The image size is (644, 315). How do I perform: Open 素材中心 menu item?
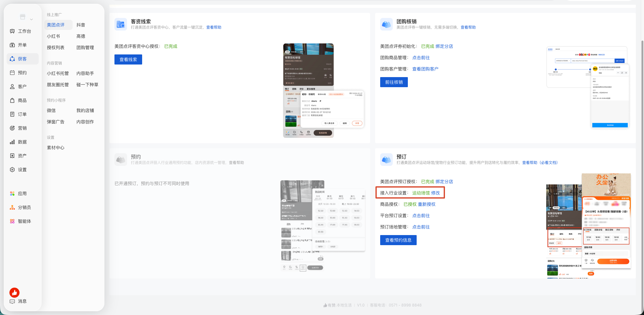tap(56, 148)
